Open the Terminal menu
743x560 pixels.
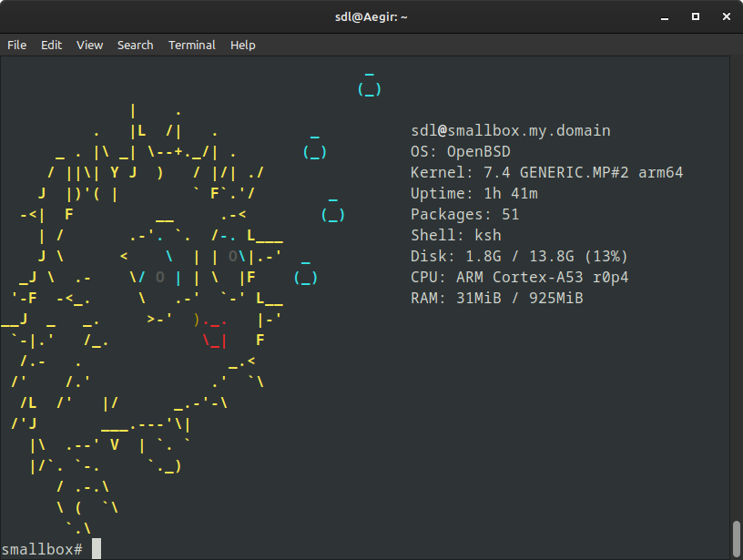coord(191,45)
